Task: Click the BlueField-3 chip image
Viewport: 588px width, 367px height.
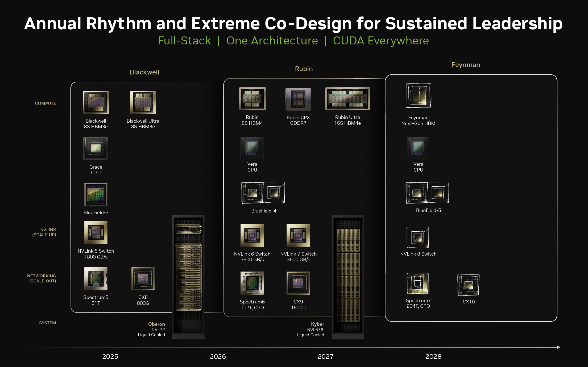Action: tap(96, 195)
